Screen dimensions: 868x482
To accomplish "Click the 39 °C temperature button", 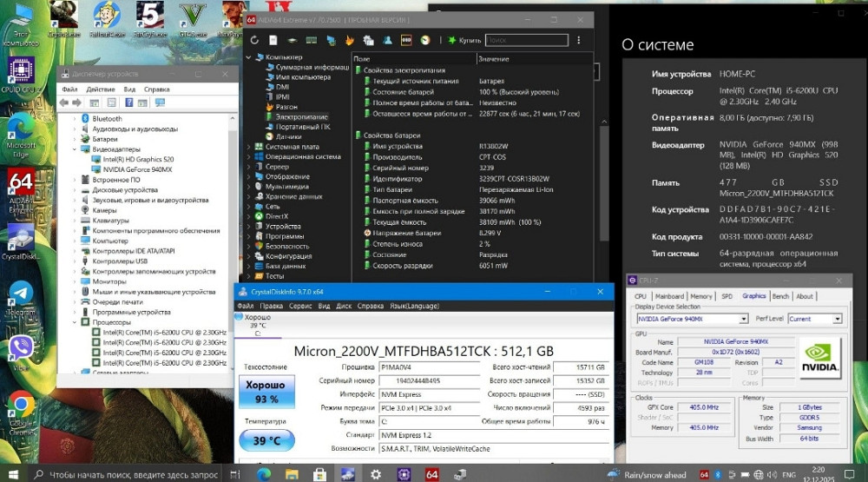I will pos(266,441).
